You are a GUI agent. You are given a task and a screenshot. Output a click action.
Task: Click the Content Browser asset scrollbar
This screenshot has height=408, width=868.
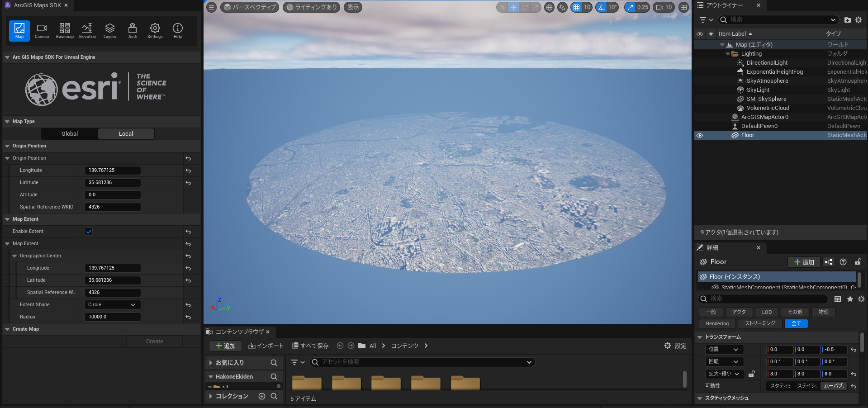pos(684,379)
